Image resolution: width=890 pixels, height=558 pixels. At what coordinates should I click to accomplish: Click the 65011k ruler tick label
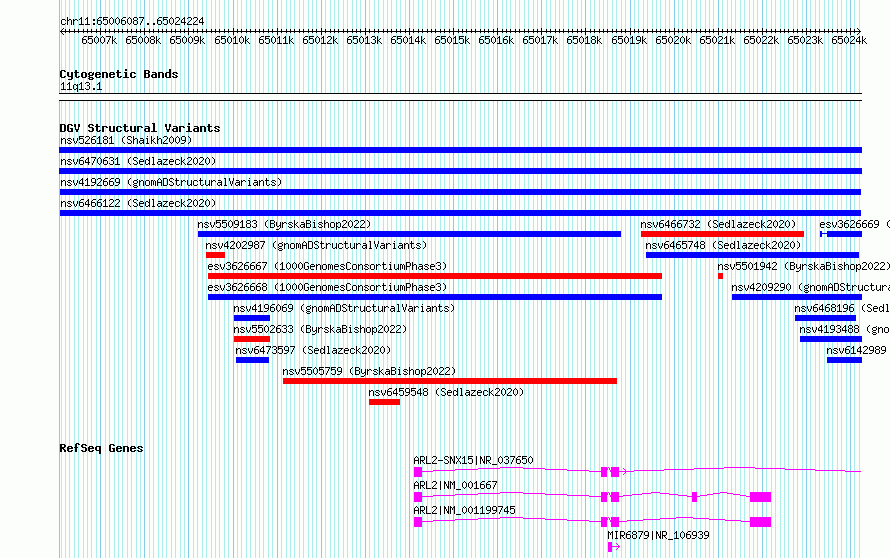[x=276, y=40]
